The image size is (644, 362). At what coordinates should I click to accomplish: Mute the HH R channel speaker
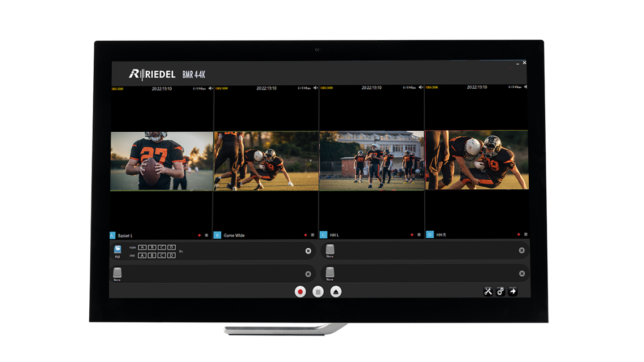(x=525, y=87)
